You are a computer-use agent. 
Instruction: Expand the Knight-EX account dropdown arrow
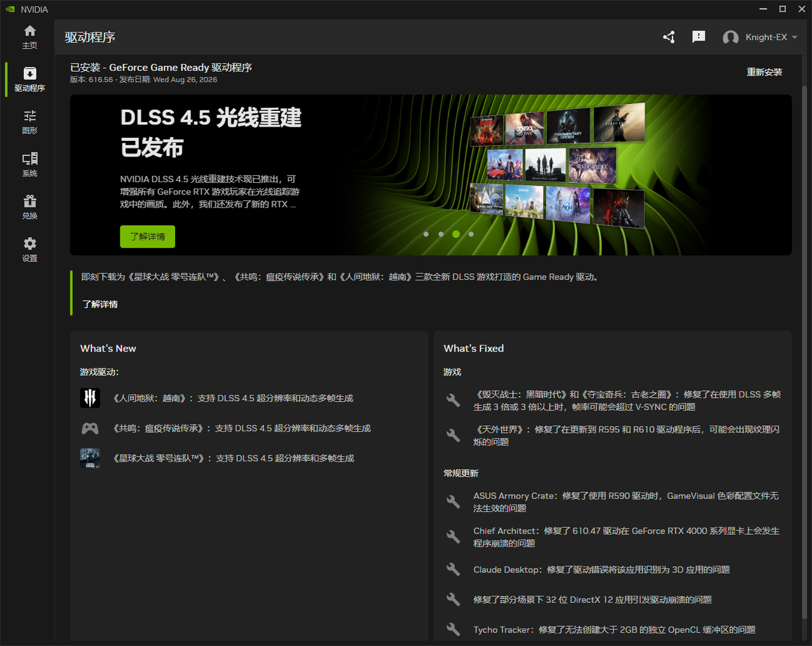(x=794, y=37)
